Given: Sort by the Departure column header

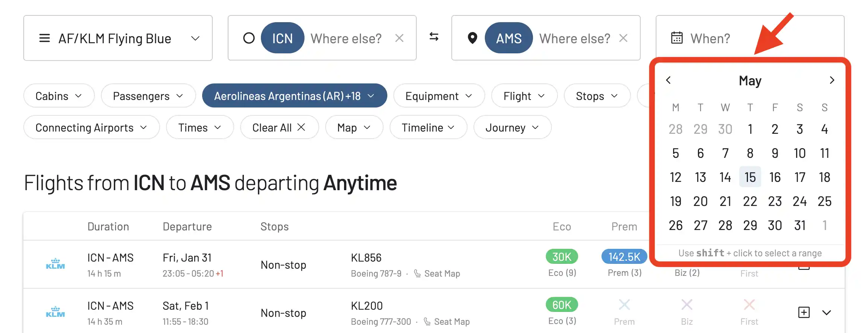Looking at the screenshot, I should (x=187, y=226).
